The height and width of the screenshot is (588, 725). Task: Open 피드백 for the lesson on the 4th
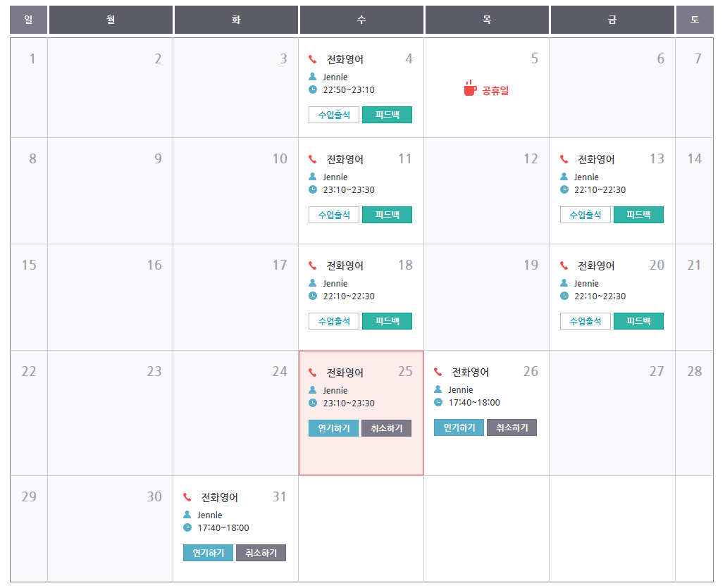(387, 115)
